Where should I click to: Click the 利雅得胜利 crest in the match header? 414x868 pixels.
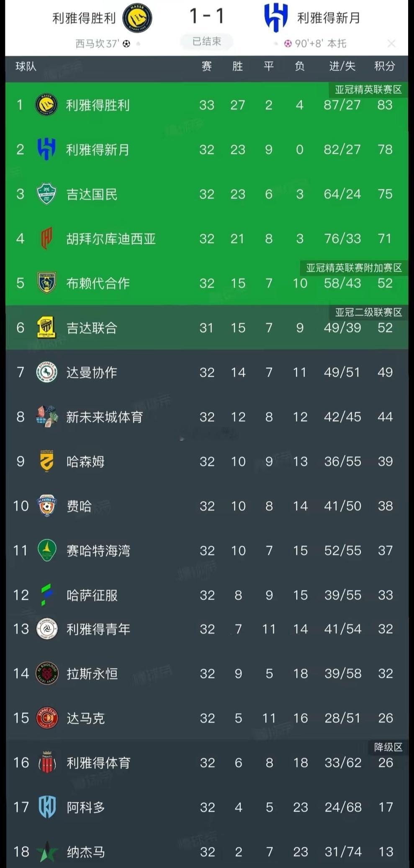pos(137,18)
